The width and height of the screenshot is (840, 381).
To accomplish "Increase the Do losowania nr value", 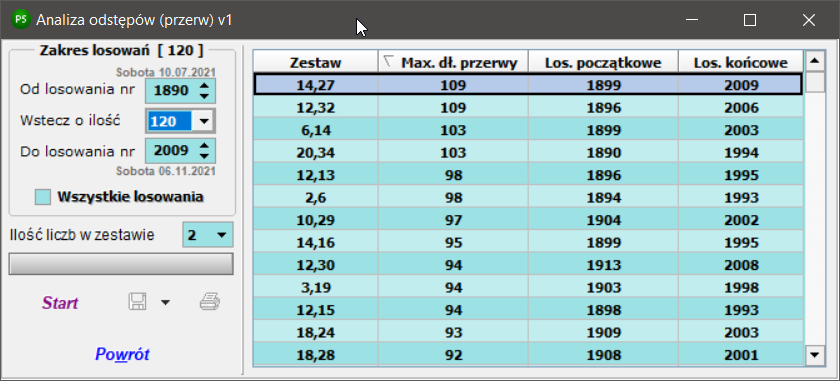I will click(204, 146).
